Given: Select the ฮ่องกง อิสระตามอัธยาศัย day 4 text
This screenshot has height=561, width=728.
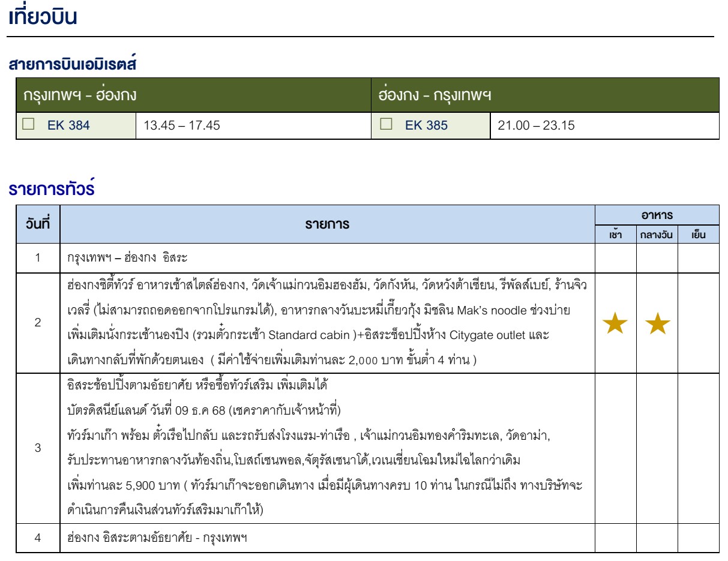Looking at the screenshot, I should point(158,538).
